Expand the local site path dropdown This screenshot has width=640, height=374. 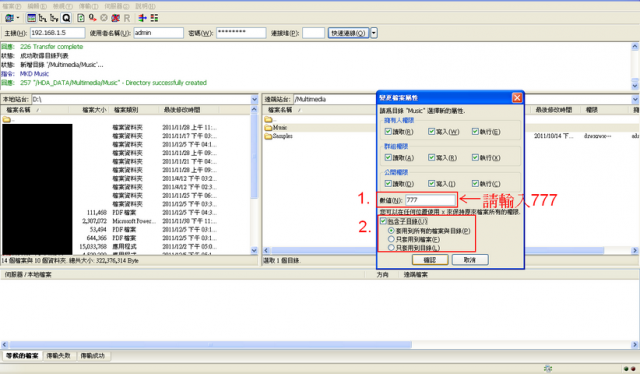coord(254,99)
